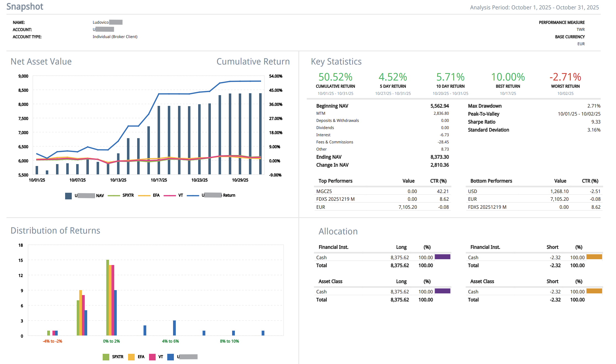
Task: Click the Top Performers column header
Action: [x=335, y=181]
